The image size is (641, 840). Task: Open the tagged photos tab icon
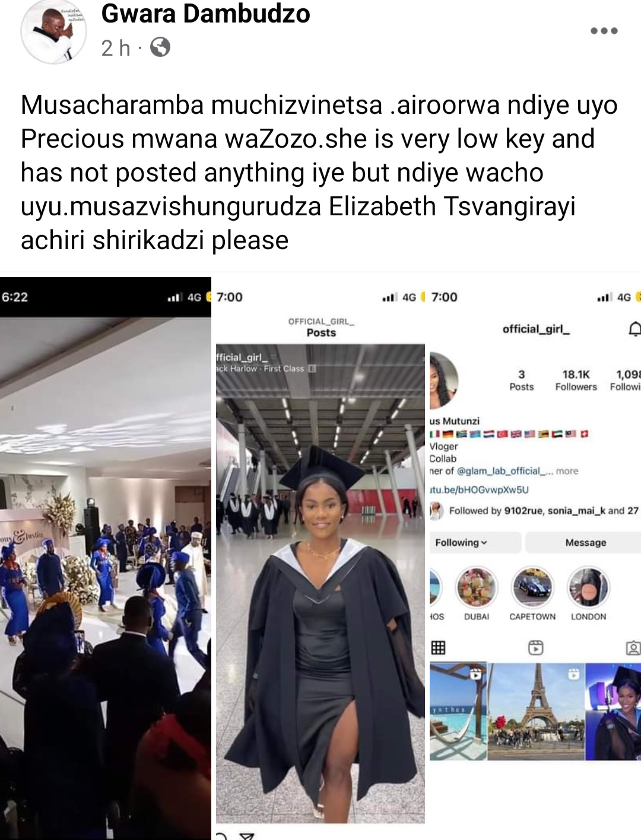click(x=633, y=647)
